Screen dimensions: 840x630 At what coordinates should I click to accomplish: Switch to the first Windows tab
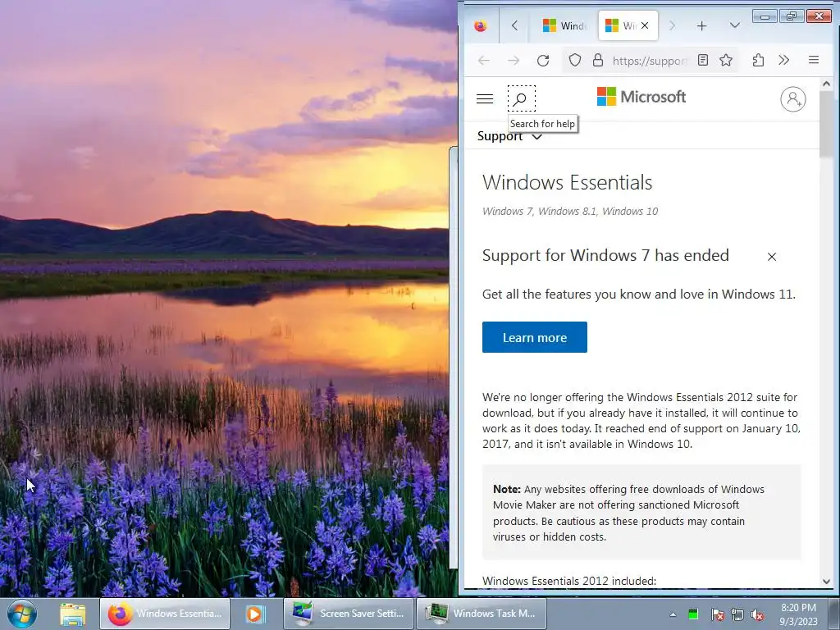[564, 25]
